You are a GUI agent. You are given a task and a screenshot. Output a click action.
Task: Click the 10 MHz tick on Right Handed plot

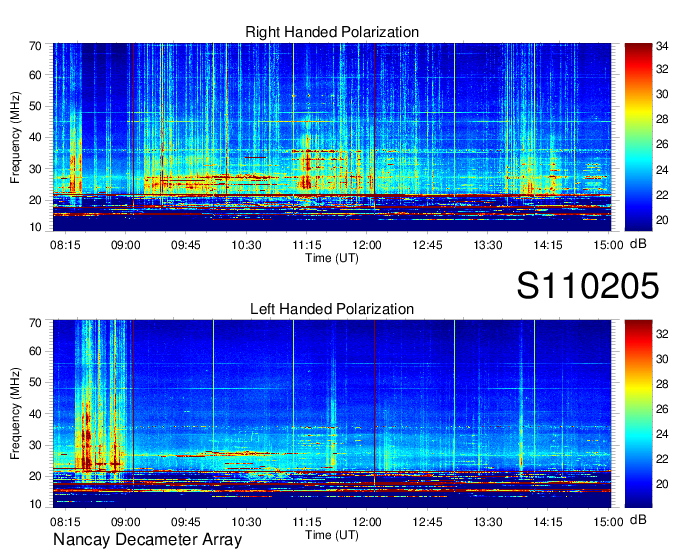[35, 227]
